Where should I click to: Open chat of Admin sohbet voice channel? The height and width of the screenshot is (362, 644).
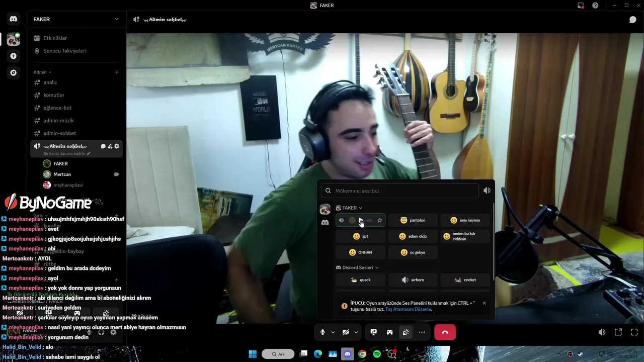click(103, 146)
